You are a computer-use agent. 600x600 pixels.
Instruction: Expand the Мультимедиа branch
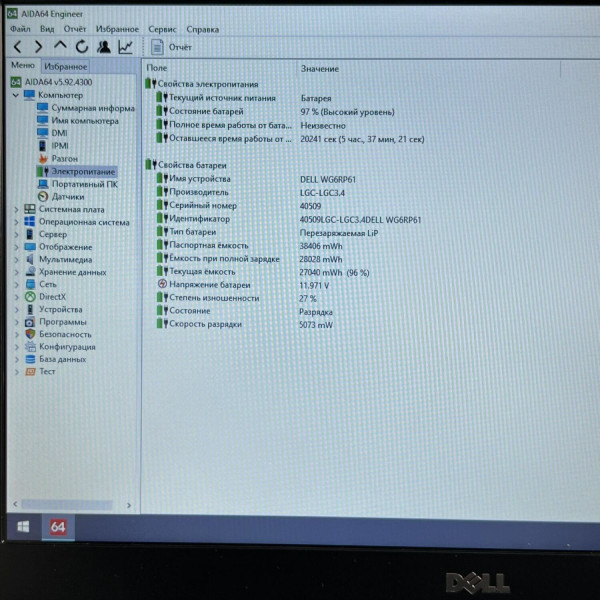[16, 260]
